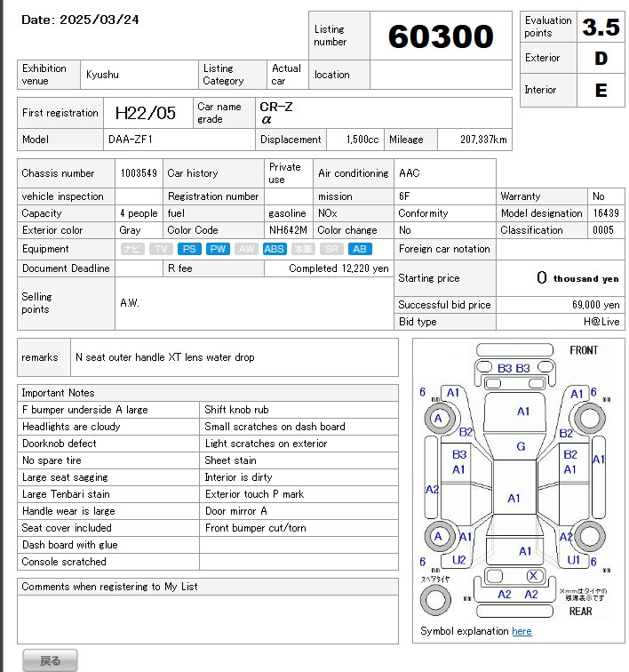Click the remarks text about seat handle
Screen dimensions: 629x672
pos(165,357)
